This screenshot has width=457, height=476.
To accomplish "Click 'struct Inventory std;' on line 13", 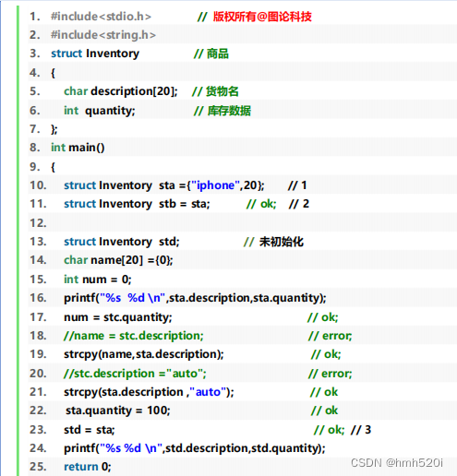I will 122,242.
